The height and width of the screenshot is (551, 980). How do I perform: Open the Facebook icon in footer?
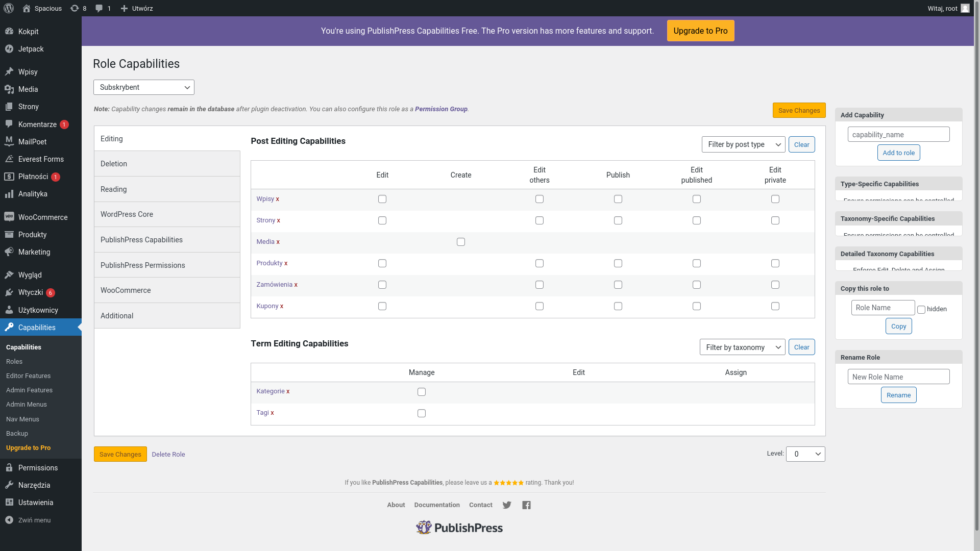(527, 505)
